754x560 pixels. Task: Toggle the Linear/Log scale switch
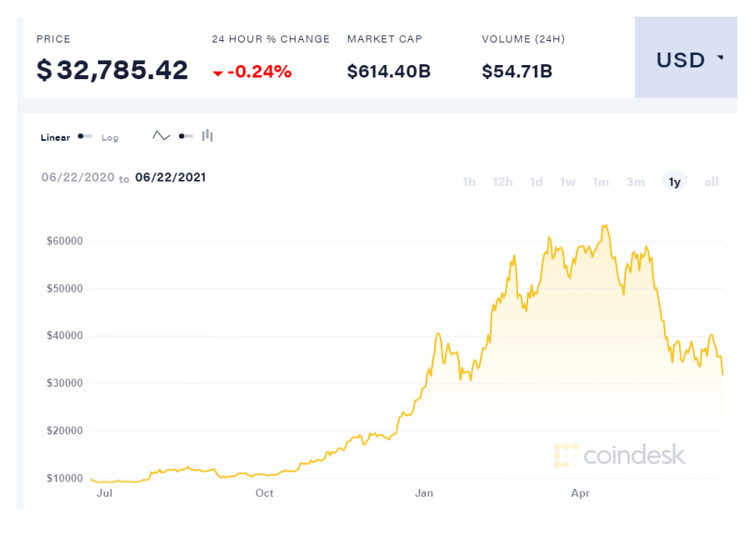[x=85, y=137]
